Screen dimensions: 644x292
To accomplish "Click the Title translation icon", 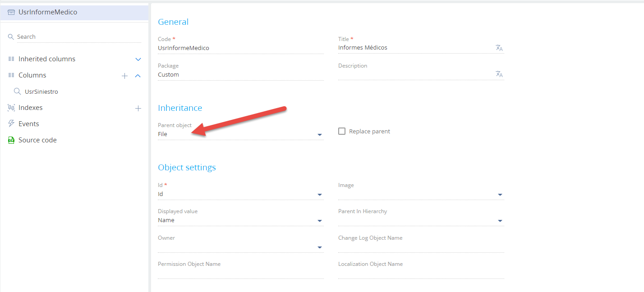I will point(499,48).
